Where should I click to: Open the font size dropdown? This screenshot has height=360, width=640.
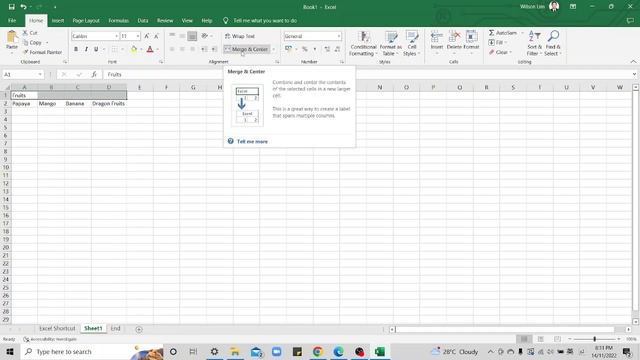point(138,36)
